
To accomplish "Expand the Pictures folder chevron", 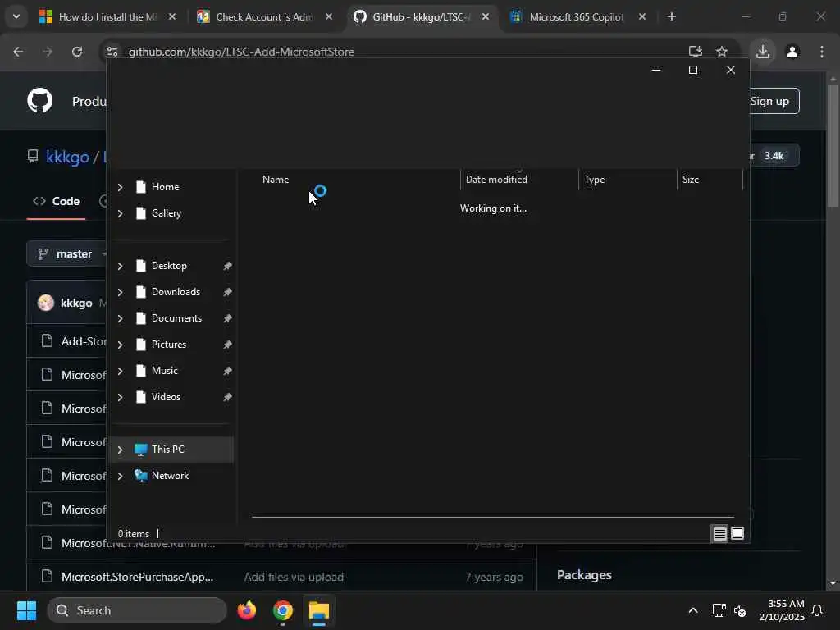I will [120, 345].
